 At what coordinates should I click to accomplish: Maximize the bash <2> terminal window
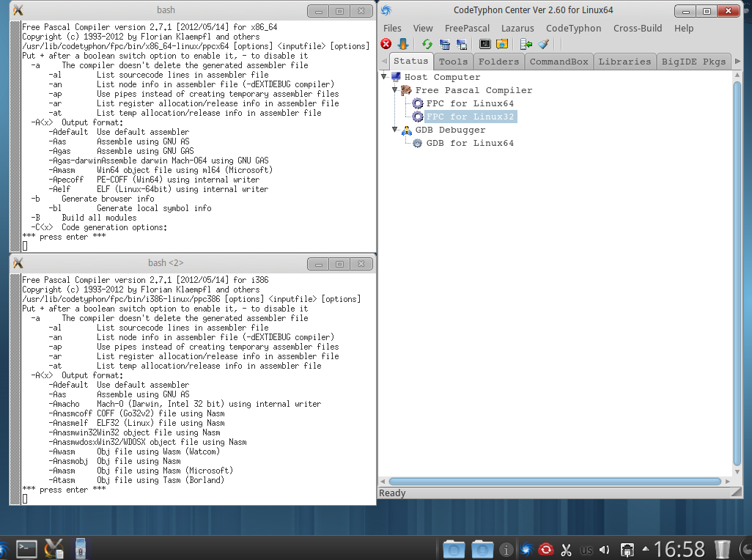[x=339, y=264]
